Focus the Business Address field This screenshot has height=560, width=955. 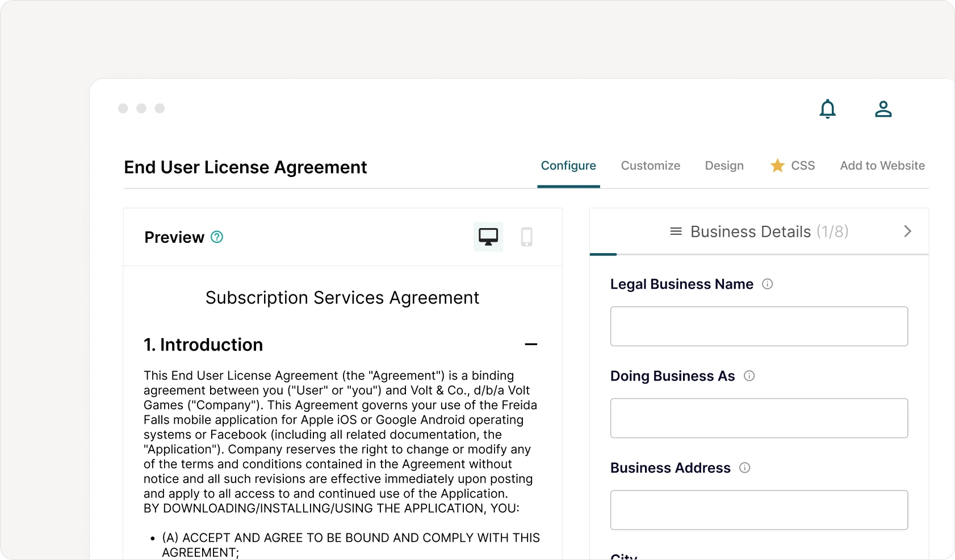click(759, 510)
